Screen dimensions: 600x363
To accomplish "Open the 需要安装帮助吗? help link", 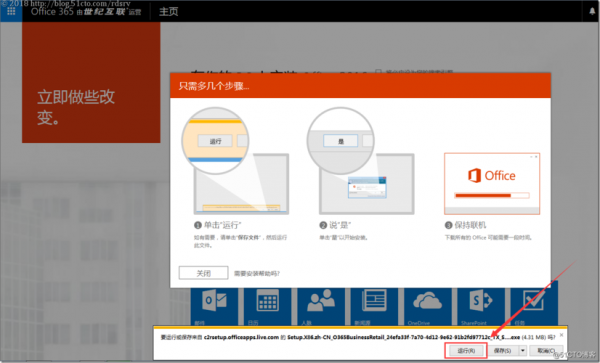I will (x=257, y=273).
